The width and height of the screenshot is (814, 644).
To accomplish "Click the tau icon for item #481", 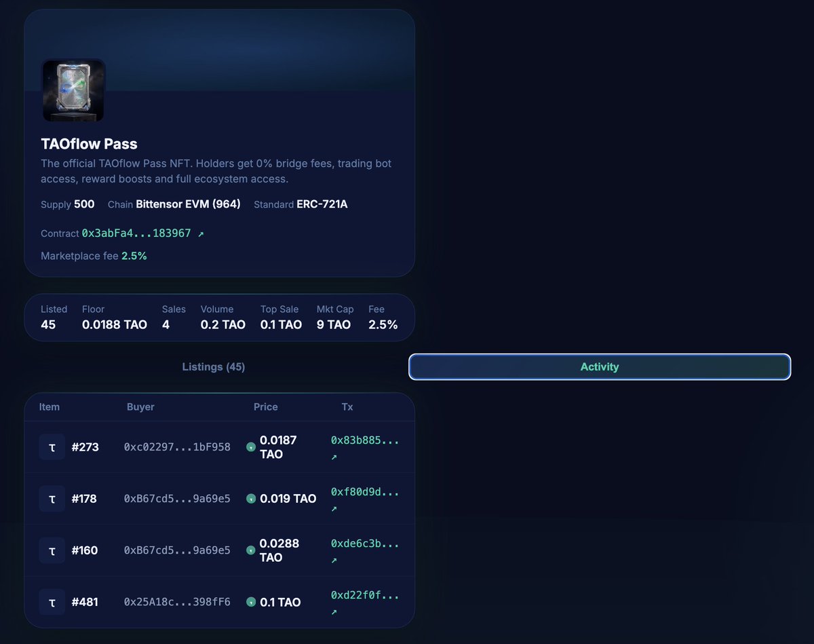I will click(52, 602).
